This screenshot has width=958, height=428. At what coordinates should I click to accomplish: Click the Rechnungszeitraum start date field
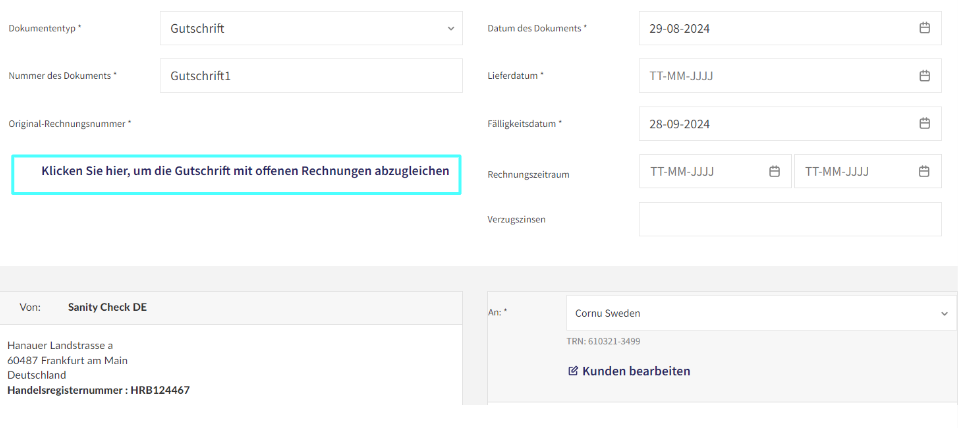[x=715, y=171]
